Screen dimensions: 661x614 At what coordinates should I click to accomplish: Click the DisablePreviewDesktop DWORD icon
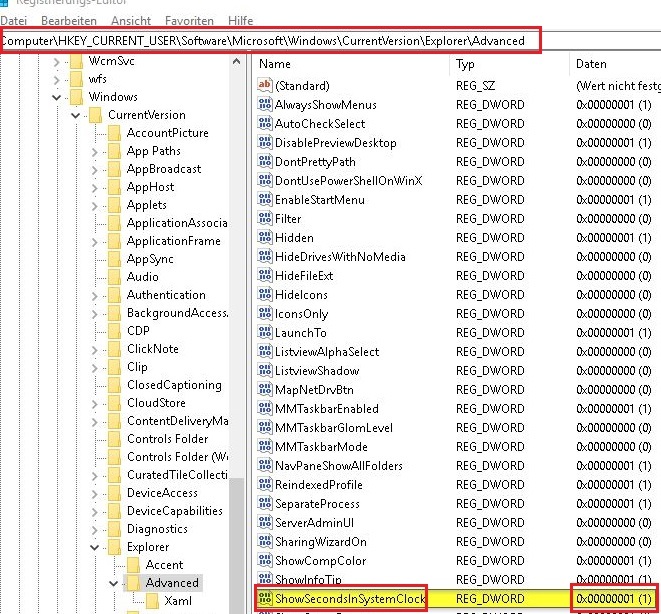point(265,142)
